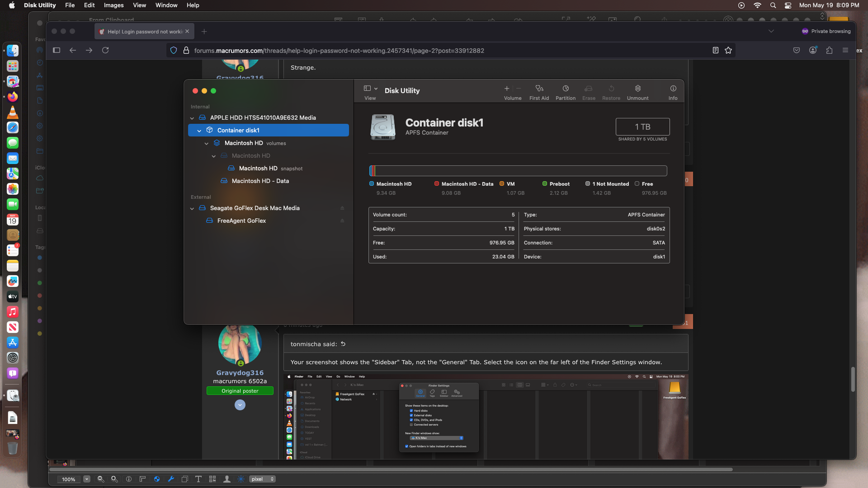Click the Partition toolbar icon

[565, 92]
